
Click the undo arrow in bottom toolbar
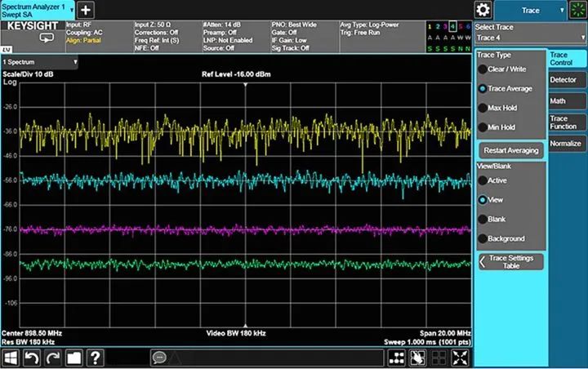click(x=32, y=358)
